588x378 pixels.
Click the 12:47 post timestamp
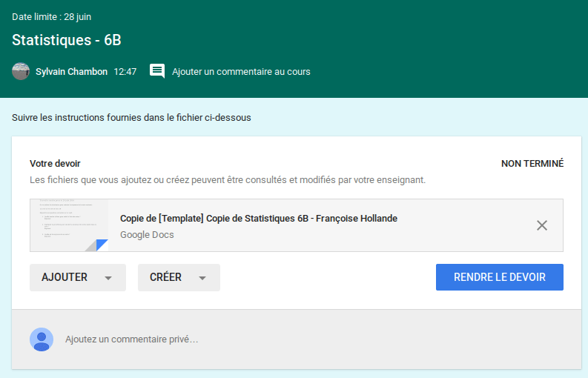point(125,72)
